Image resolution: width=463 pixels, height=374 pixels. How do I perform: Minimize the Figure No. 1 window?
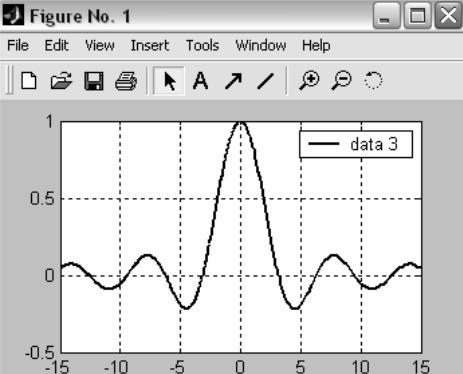tap(386, 16)
